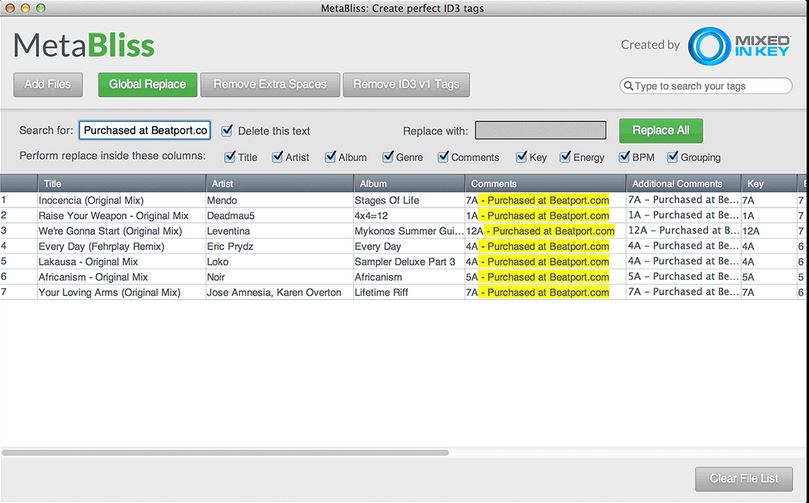
Task: Click the search magnifier icon
Action: 628,86
